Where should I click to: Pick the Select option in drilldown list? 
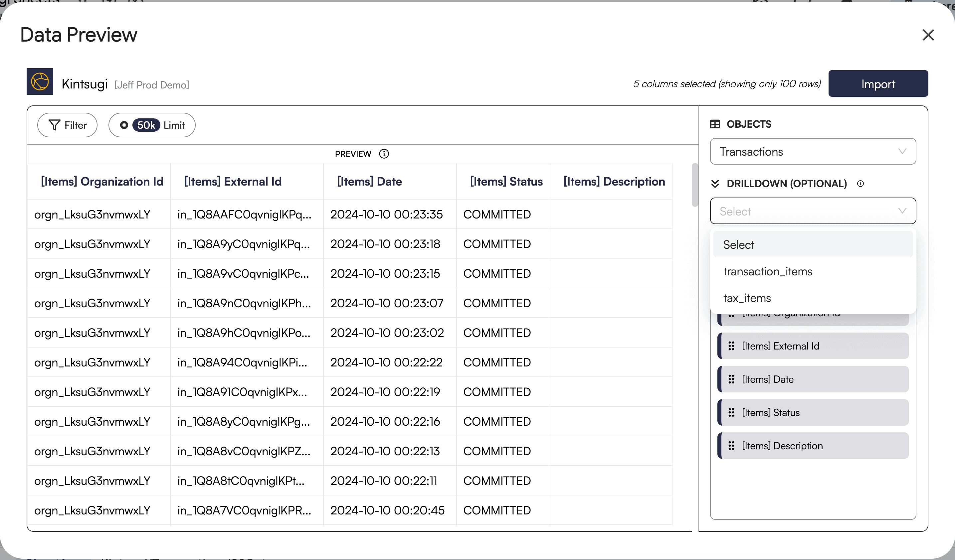739,245
